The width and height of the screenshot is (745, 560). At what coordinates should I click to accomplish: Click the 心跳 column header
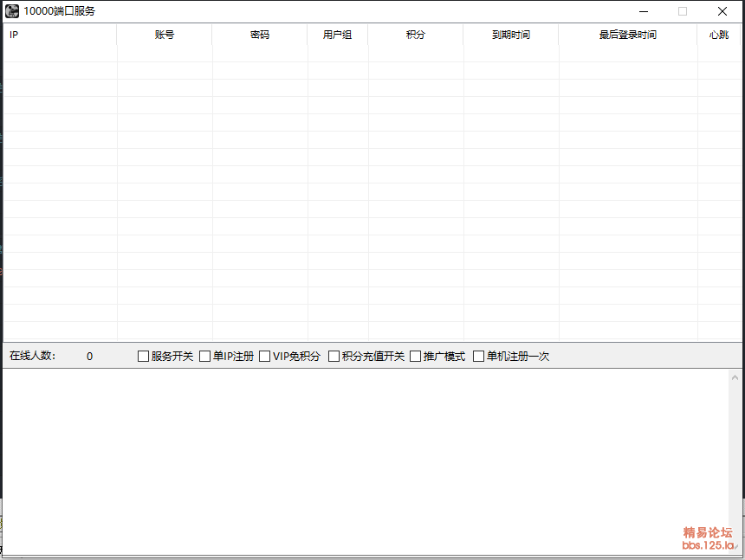[x=718, y=35]
